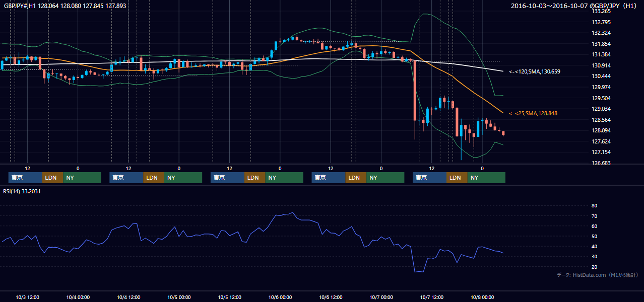
Task: Click the leftmost LDN session block
Action: click(x=52, y=178)
